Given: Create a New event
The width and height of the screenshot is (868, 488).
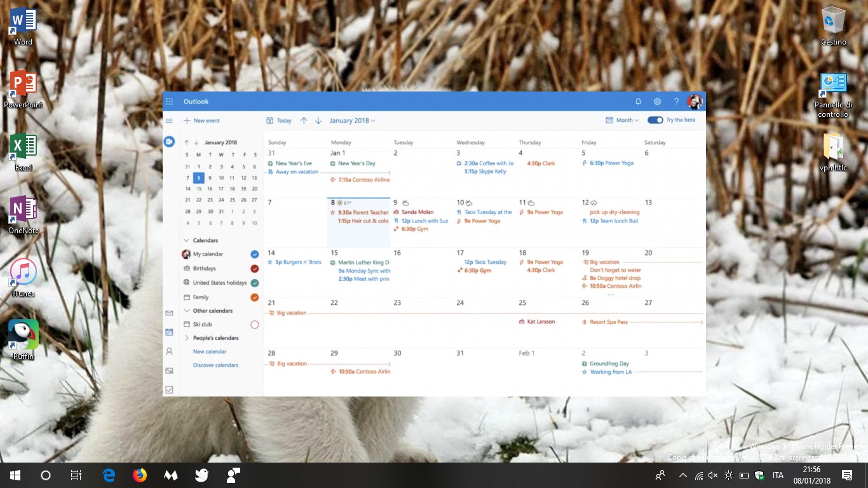Looking at the screenshot, I should tap(202, 120).
